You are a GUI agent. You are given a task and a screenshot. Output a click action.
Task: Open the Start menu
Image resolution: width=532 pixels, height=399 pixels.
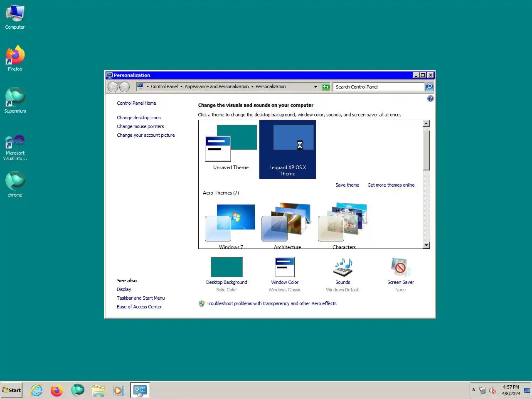click(12, 390)
